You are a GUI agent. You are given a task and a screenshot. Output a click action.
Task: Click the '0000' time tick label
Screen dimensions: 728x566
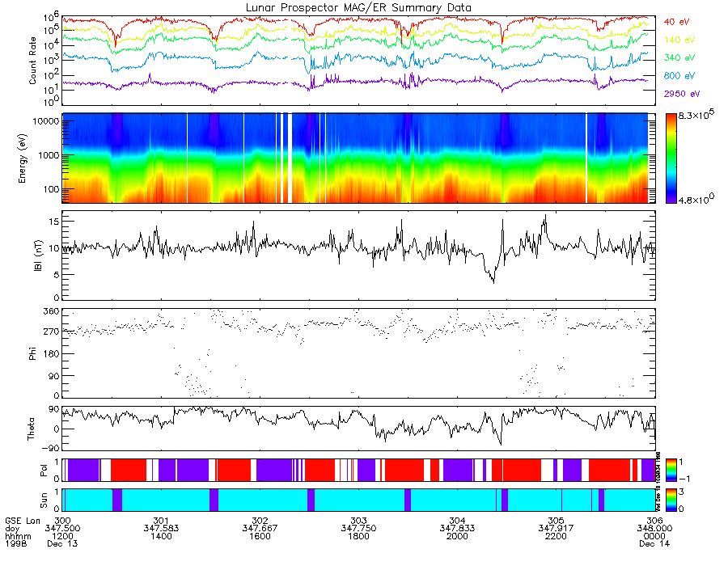(x=654, y=536)
